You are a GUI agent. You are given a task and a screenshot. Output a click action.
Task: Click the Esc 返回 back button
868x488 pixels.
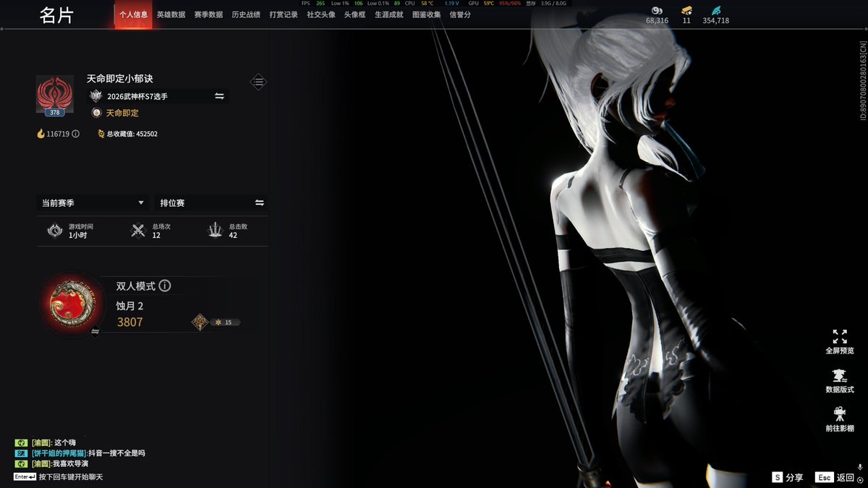coord(834,477)
